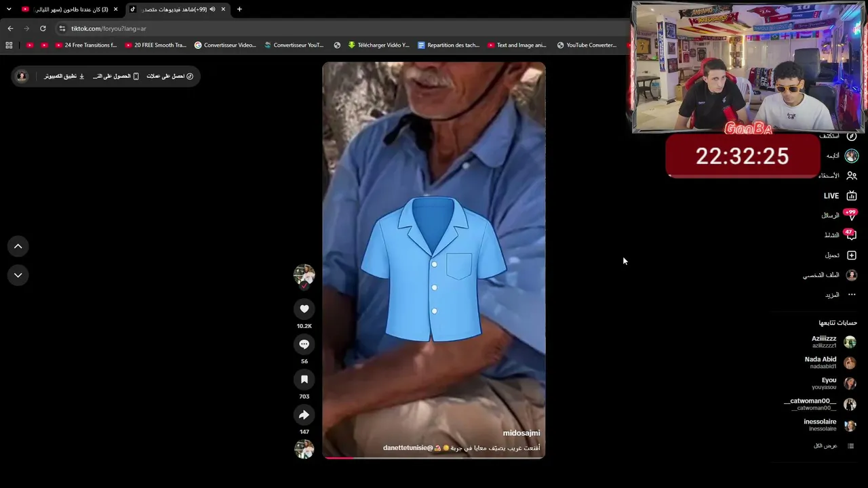868x488 pixels.
Task: Open the Repartition des tach... bookmark
Action: coord(449,45)
